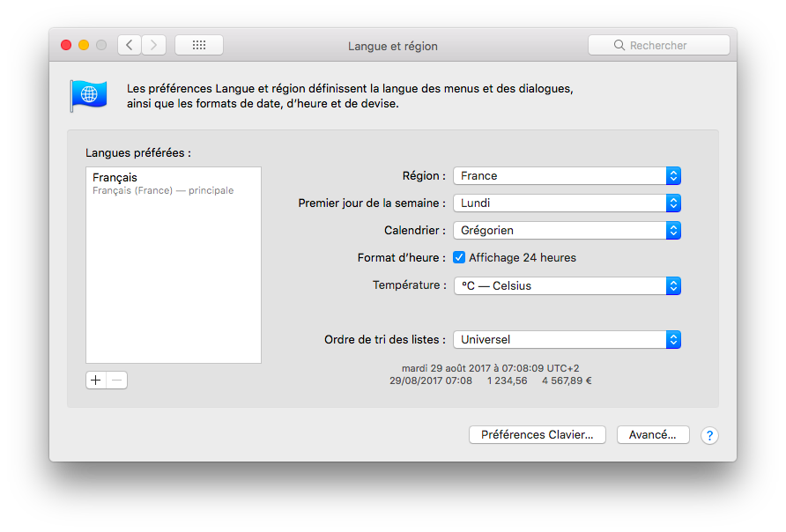Viewport: 786px width, 532px height.
Task: Open Premier jour de la semaine dropdown
Action: (x=567, y=203)
